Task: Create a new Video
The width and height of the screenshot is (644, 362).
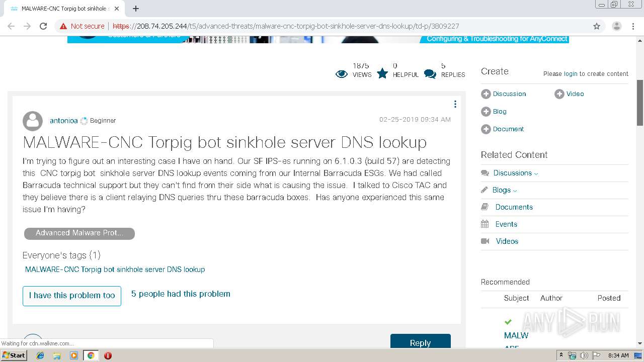Action: [x=575, y=94]
